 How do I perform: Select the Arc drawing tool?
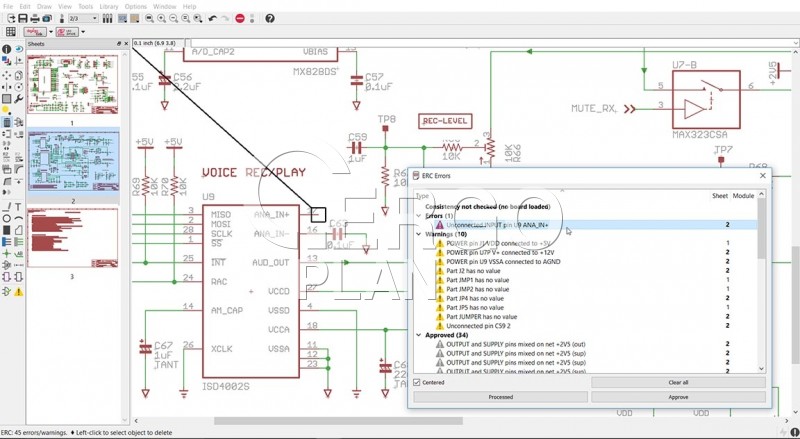(x=19, y=218)
